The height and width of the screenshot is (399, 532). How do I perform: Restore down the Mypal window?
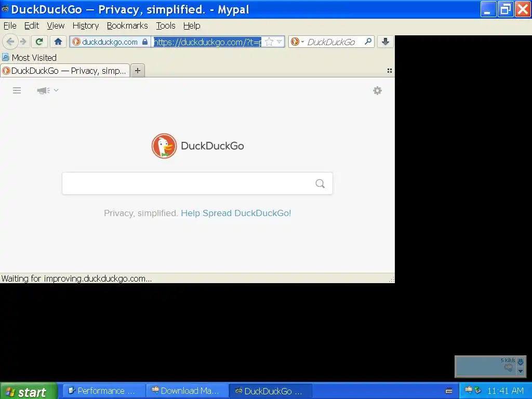coord(505,9)
